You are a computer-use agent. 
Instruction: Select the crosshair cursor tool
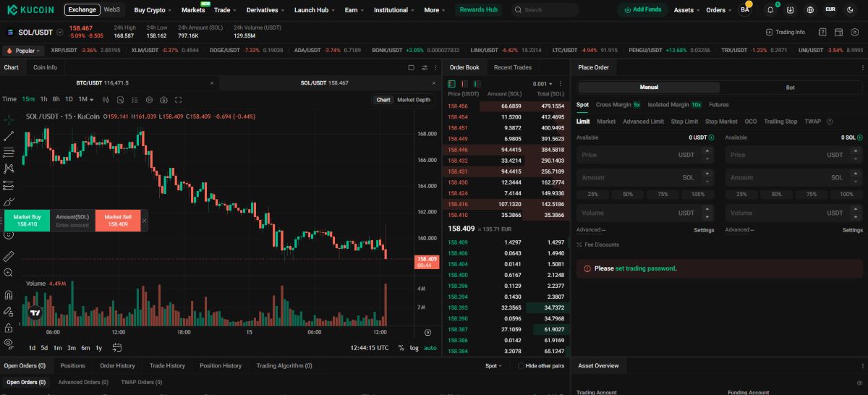pyautogui.click(x=9, y=119)
